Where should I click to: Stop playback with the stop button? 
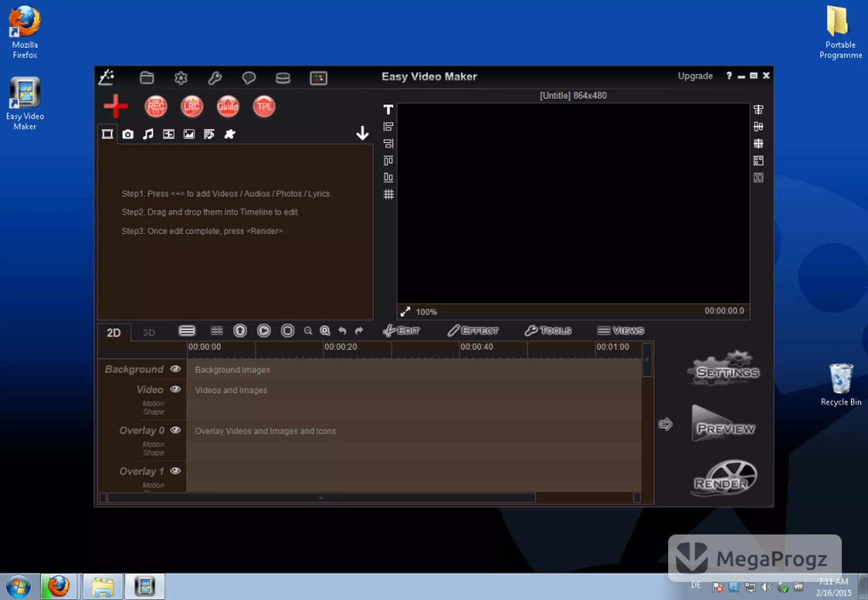[288, 331]
